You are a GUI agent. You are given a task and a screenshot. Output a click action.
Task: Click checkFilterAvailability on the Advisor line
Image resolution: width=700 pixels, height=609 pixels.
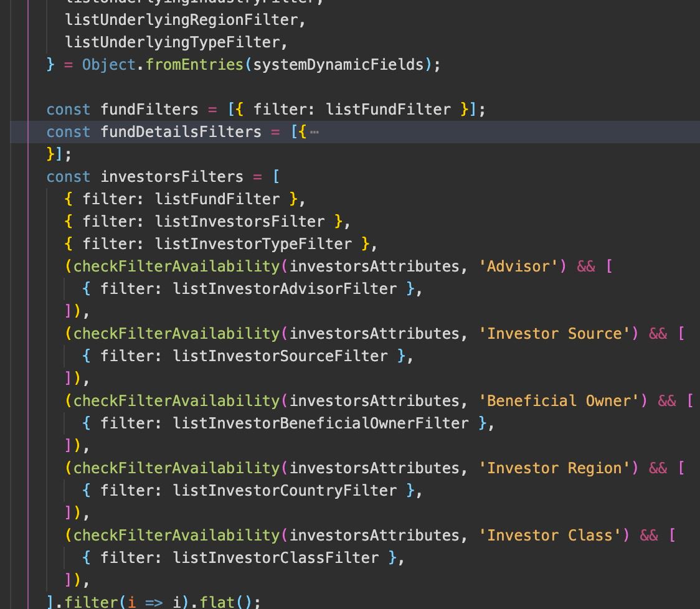coord(176,267)
